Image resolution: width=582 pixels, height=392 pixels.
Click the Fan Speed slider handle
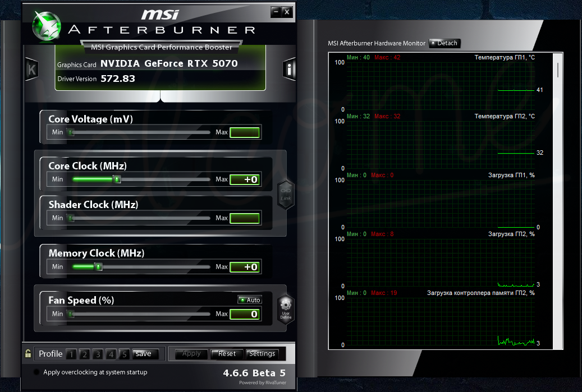(x=71, y=314)
